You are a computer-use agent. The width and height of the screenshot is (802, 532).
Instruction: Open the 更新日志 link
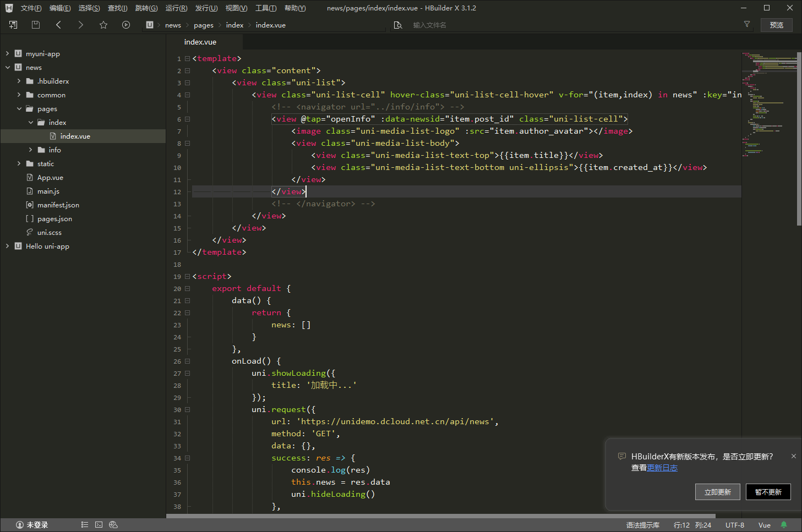coord(662,468)
